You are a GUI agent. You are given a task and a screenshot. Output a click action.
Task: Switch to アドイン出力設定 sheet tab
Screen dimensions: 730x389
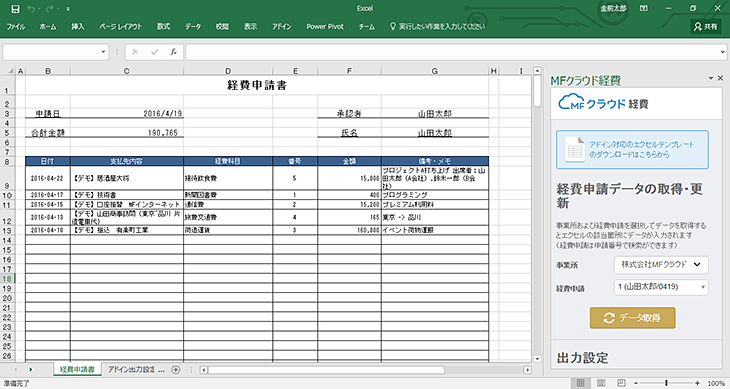click(135, 369)
